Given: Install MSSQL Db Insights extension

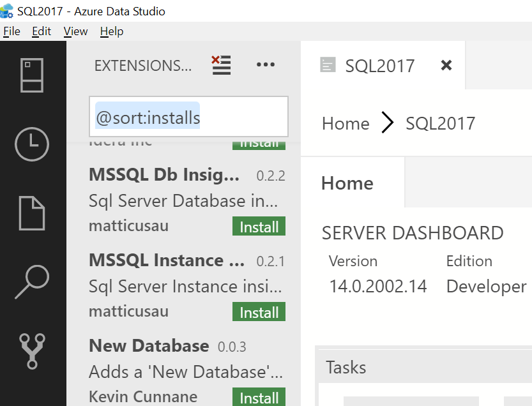Looking at the screenshot, I should click(259, 227).
